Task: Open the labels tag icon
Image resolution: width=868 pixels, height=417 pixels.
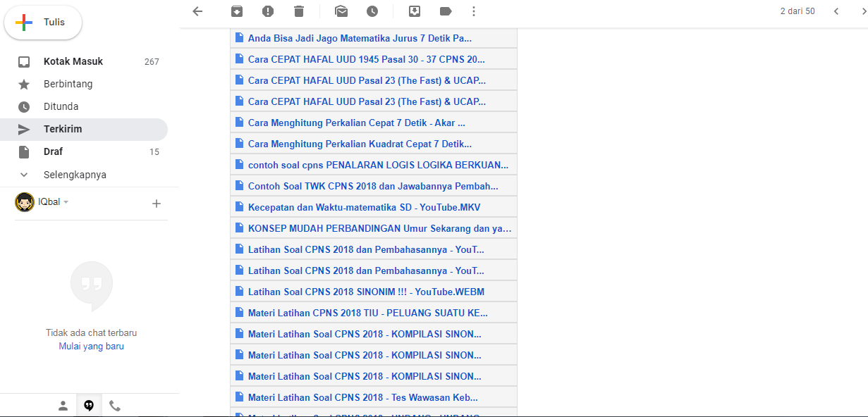Action: click(446, 11)
